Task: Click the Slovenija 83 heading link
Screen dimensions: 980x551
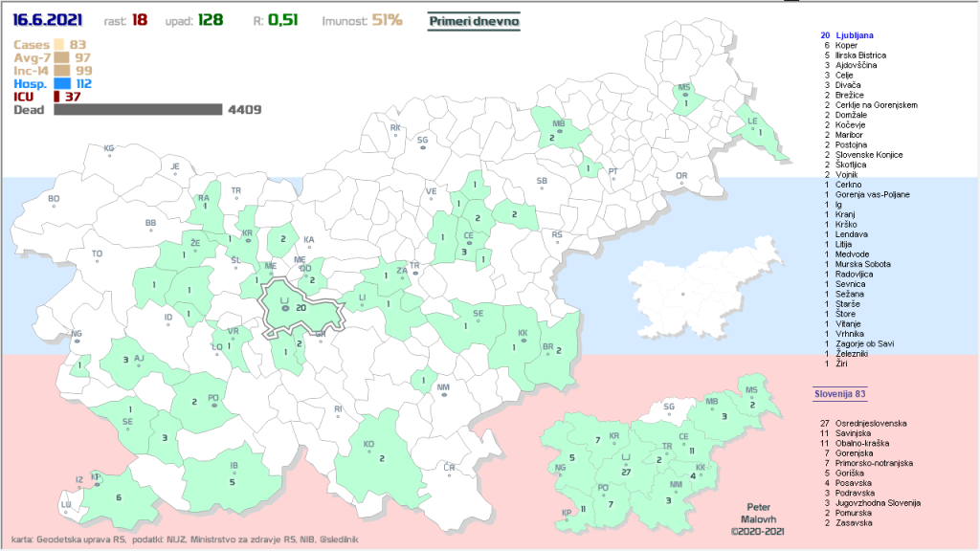Action: 839,393
